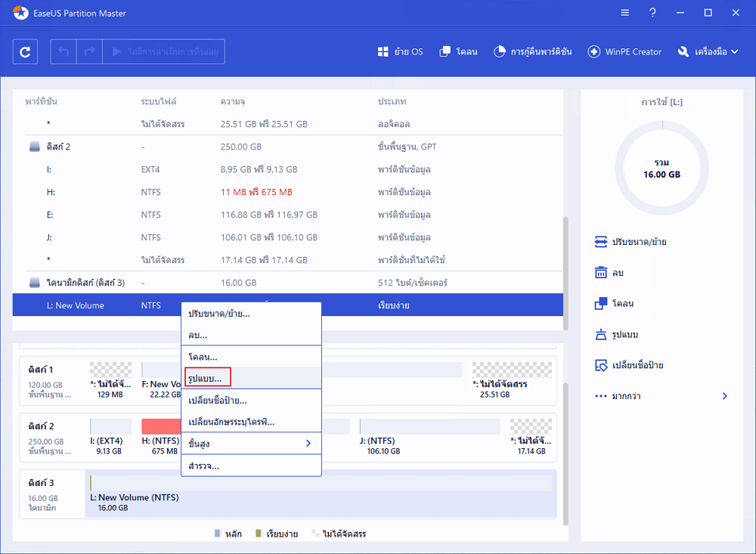Click the 17.14 GB unallocated row in list
The image size is (756, 554).
click(x=288, y=260)
